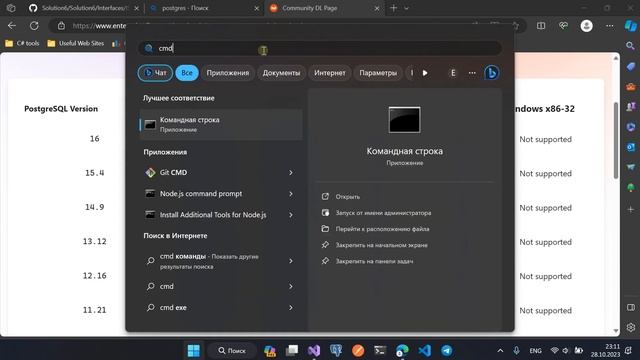Open the terminal icon on taskbar
640x360 pixels.
380,350
